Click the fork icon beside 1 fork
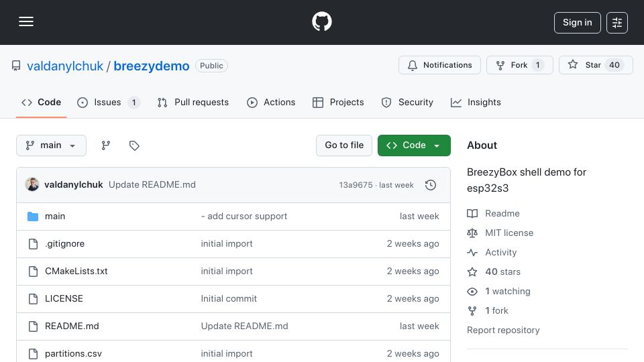This screenshot has height=362, width=644. pyautogui.click(x=472, y=310)
